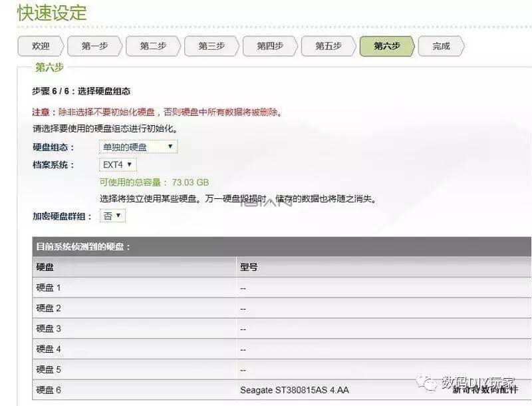Switch to the 第二步 step tab

(153, 46)
